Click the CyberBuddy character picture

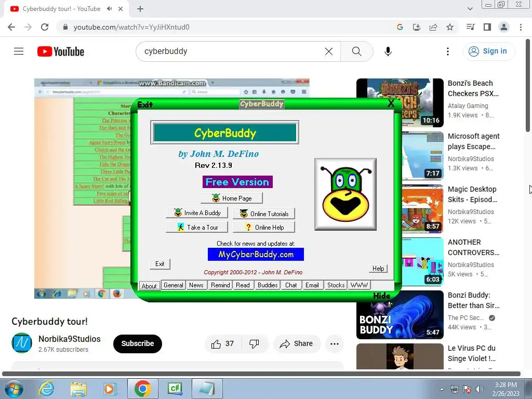click(x=345, y=194)
